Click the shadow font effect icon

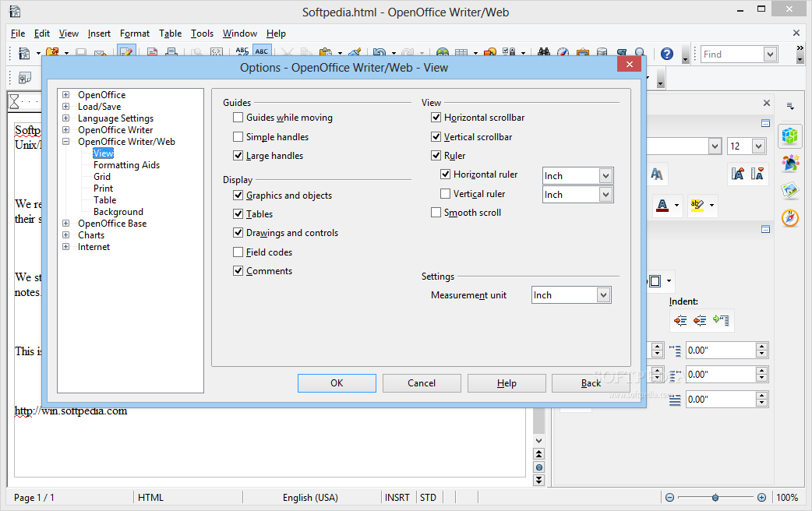point(657,174)
